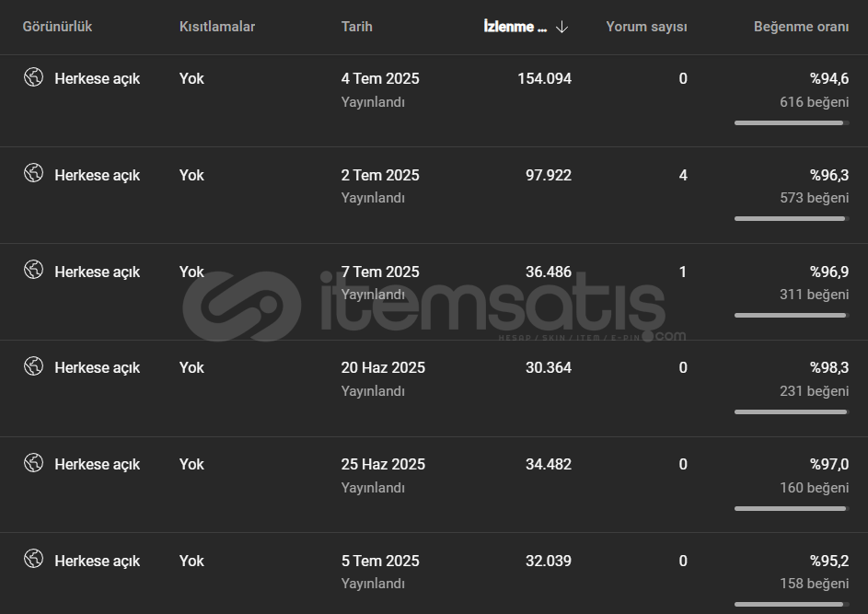Open comments count 4 for 2 Tem video
Viewport: 868px width, 614px height.
pos(683,175)
